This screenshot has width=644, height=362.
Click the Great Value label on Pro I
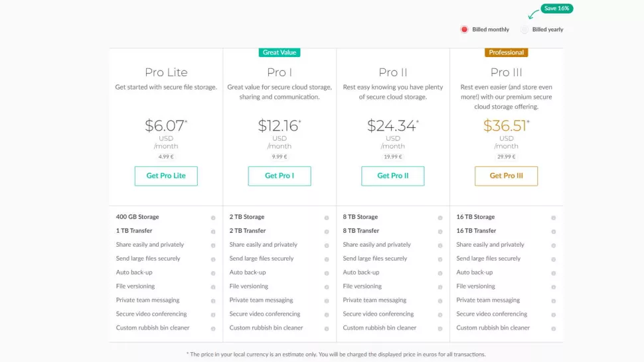click(280, 52)
